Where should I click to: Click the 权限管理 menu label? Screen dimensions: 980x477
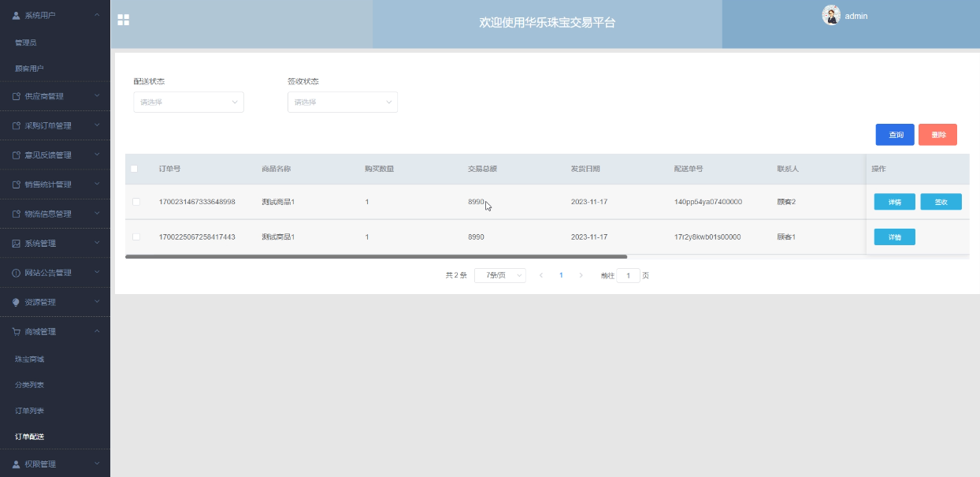pos(39,464)
